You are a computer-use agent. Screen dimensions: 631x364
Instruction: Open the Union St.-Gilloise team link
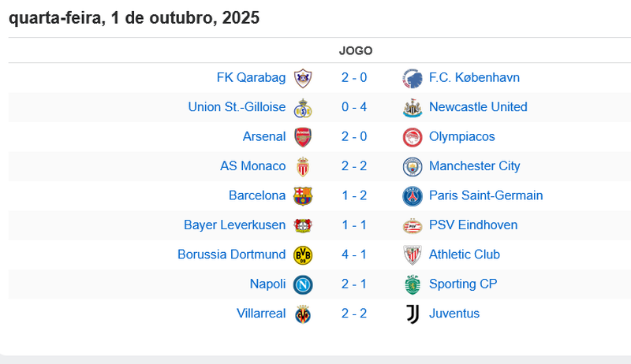click(x=237, y=107)
